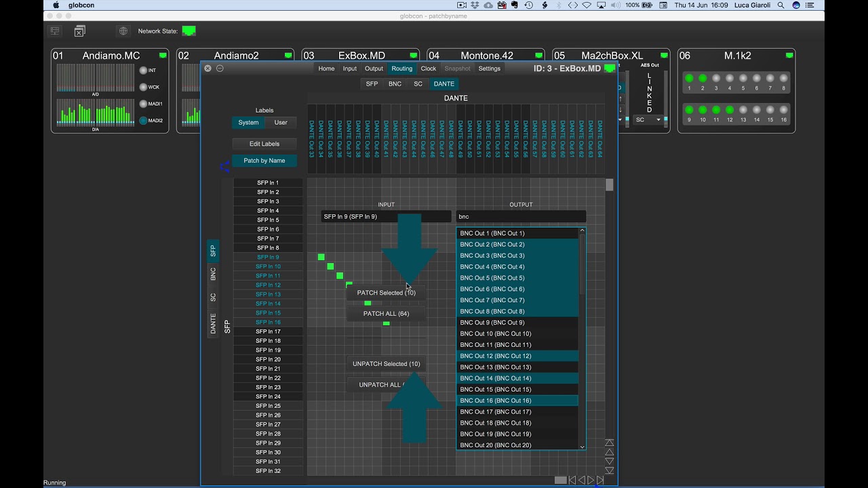The width and height of the screenshot is (868, 488).
Task: Click the globe network icon in toolbar
Action: (x=123, y=31)
